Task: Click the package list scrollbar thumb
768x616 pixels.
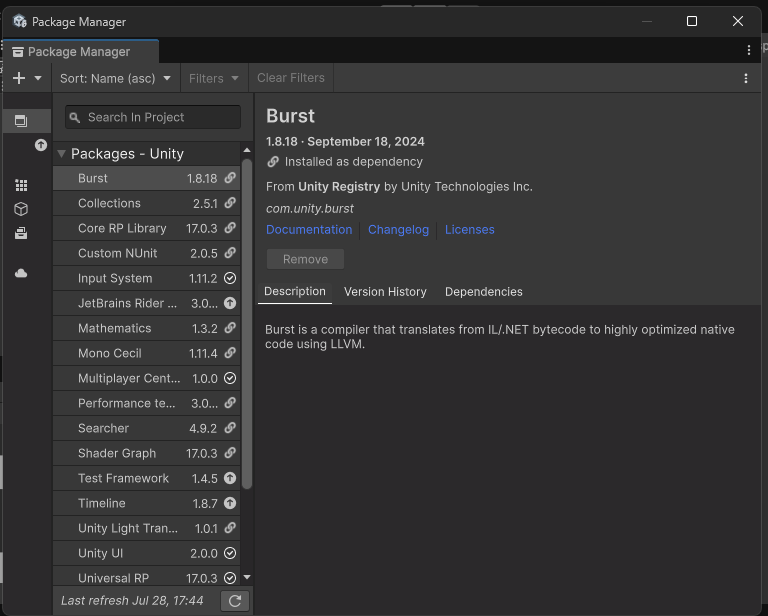Action: pyautogui.click(x=247, y=323)
